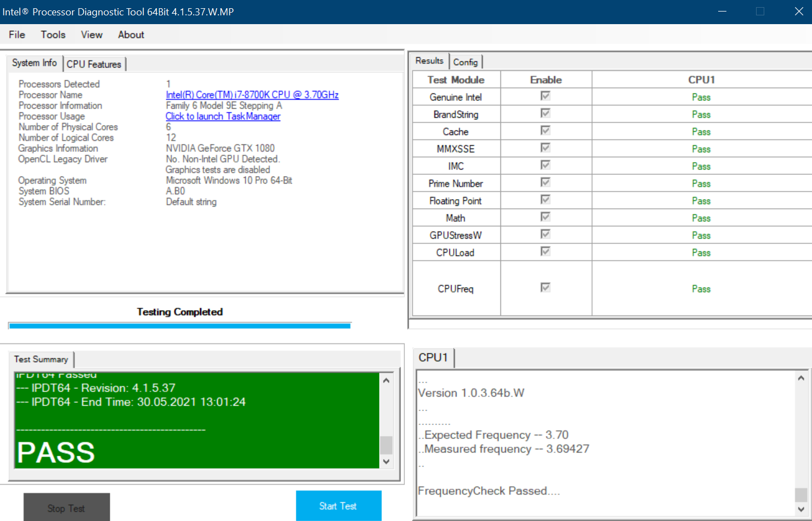This screenshot has width=812, height=521.
Task: Click the Start Test button
Action: [339, 506]
